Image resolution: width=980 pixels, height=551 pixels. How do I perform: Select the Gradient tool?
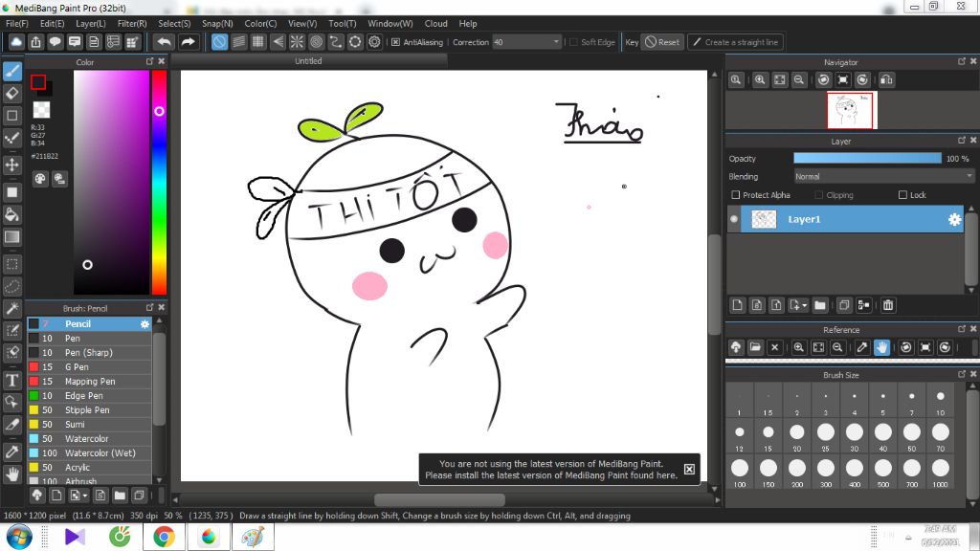pyautogui.click(x=11, y=237)
